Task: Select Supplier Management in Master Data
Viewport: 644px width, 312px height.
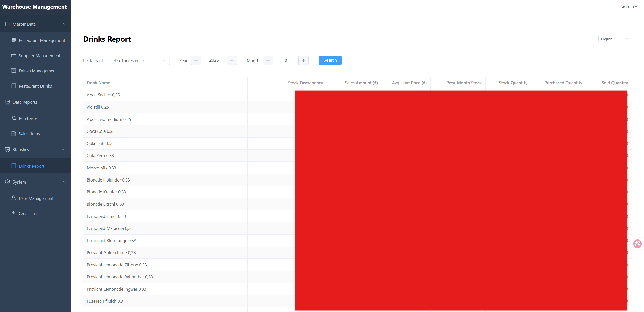Action: tap(39, 55)
